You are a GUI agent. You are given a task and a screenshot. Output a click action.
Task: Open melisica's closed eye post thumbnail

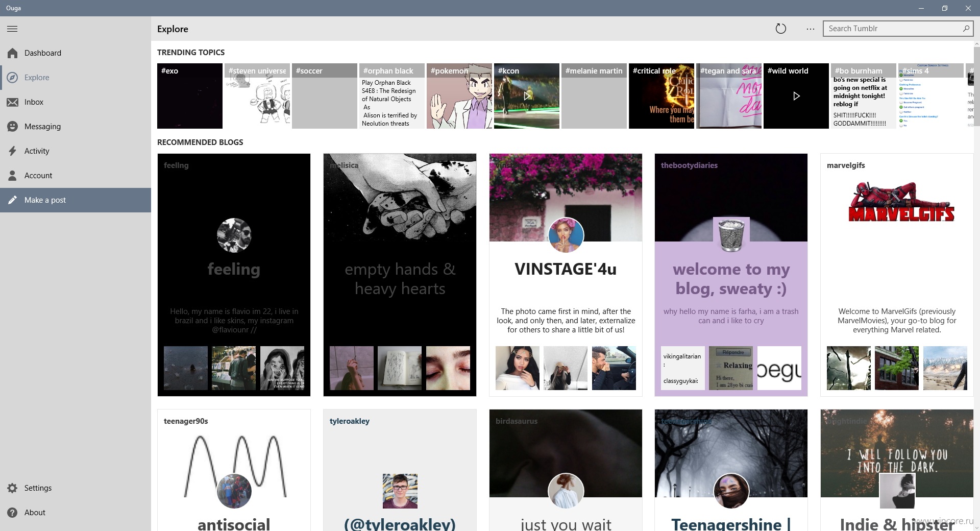(x=448, y=368)
